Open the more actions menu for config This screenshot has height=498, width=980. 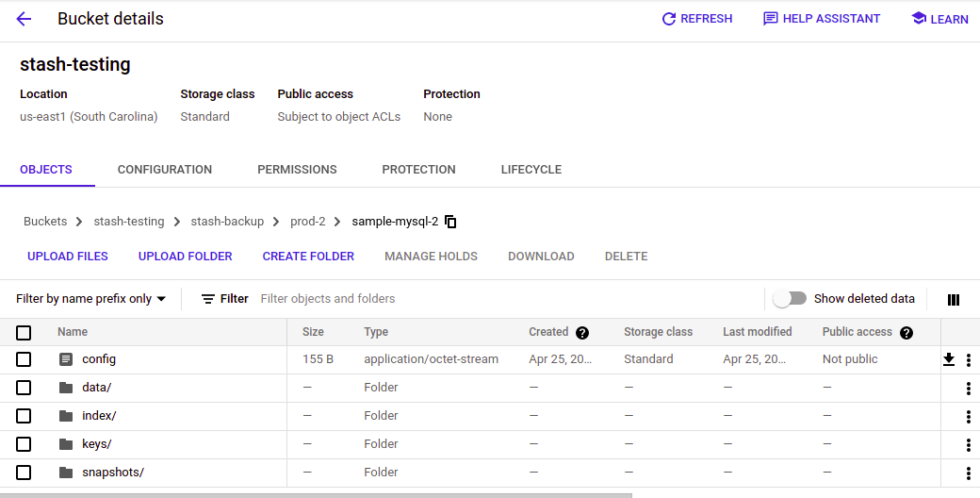click(969, 359)
